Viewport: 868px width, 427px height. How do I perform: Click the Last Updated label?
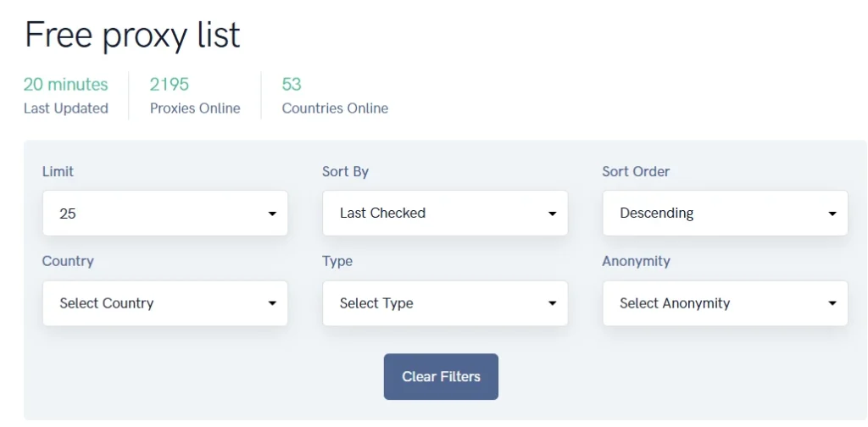(x=66, y=108)
